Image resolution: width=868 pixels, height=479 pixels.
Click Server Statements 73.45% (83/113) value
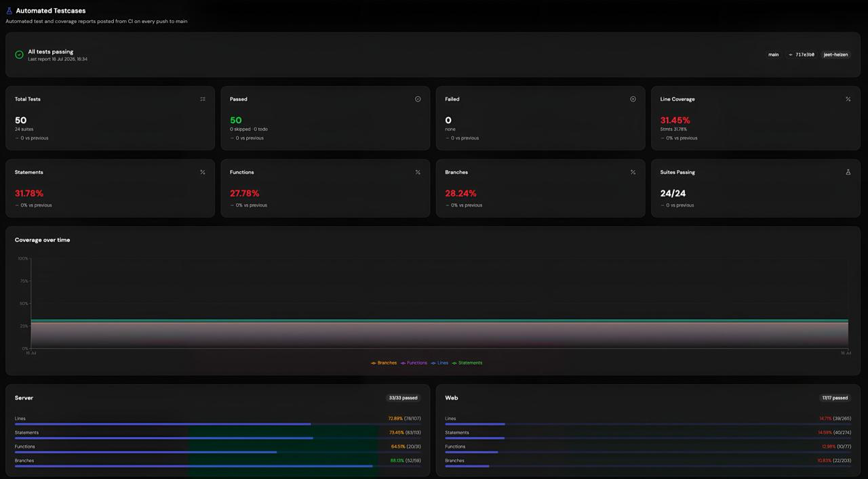(x=405, y=432)
